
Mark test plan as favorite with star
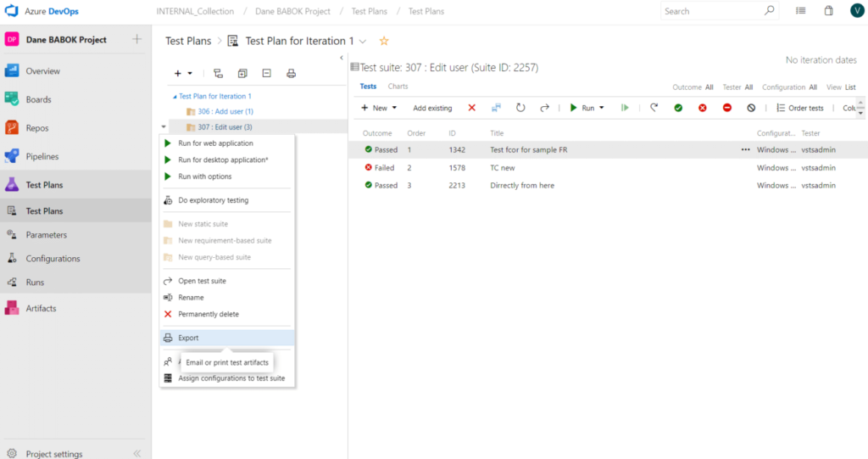coord(384,41)
